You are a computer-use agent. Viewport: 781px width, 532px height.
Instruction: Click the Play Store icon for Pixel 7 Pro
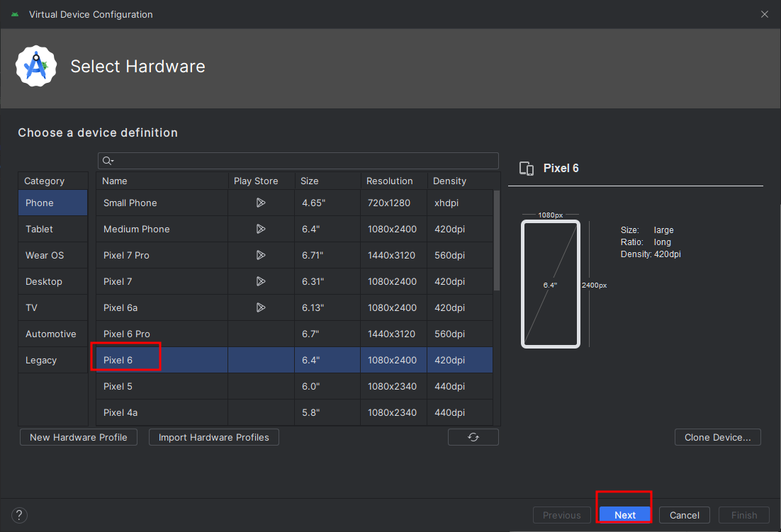[x=261, y=255]
